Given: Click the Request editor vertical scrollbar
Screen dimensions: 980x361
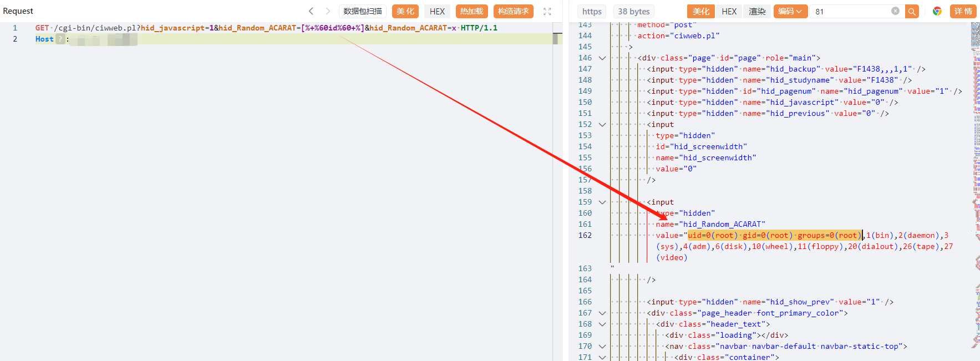Looking at the screenshot, I should click(557, 39).
